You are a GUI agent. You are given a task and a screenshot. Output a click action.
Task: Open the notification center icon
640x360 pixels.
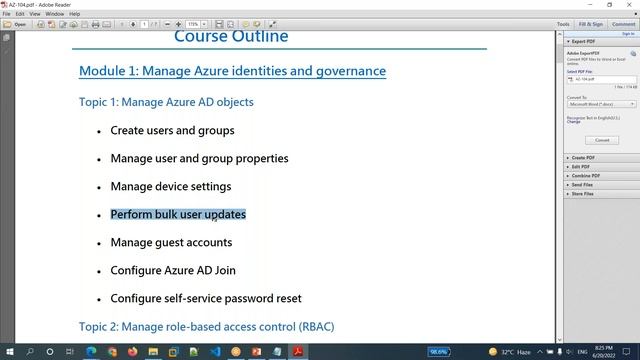[627, 351]
